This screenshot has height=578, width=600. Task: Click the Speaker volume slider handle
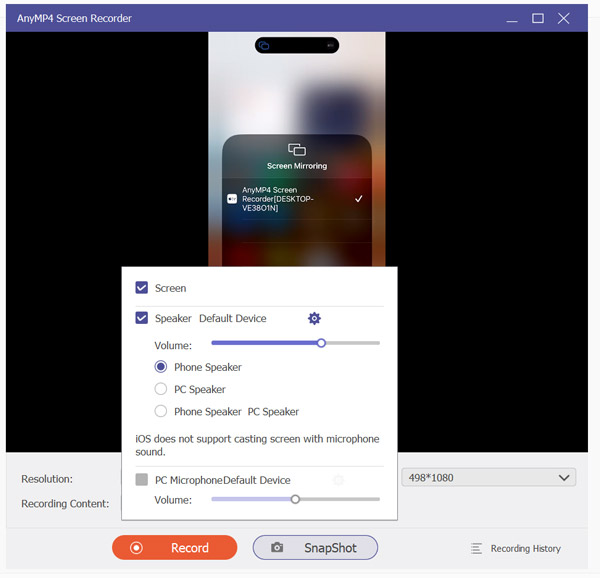click(321, 343)
